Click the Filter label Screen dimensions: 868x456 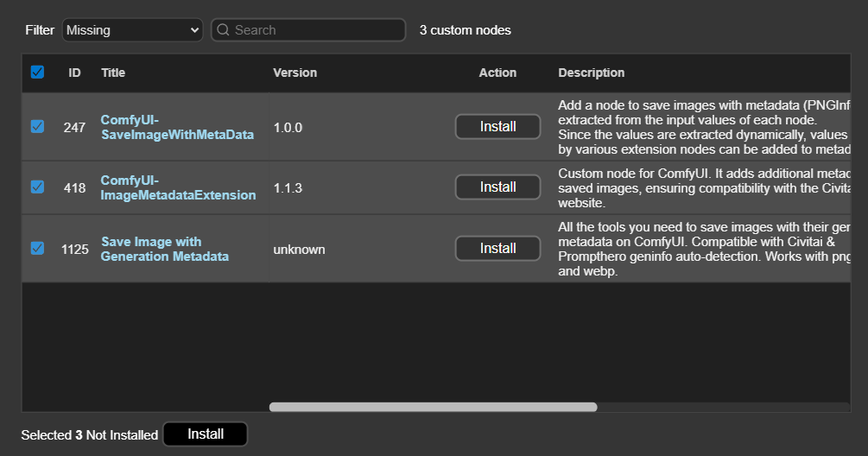tap(40, 30)
